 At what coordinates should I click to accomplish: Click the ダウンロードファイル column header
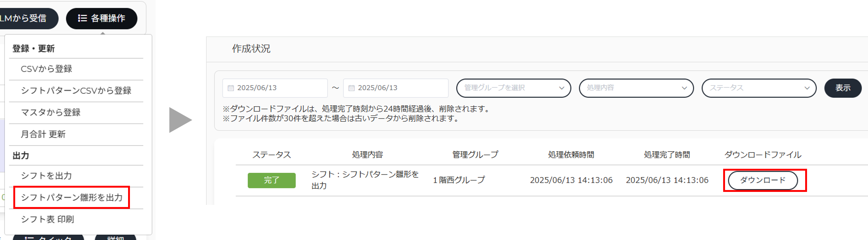[763, 155]
